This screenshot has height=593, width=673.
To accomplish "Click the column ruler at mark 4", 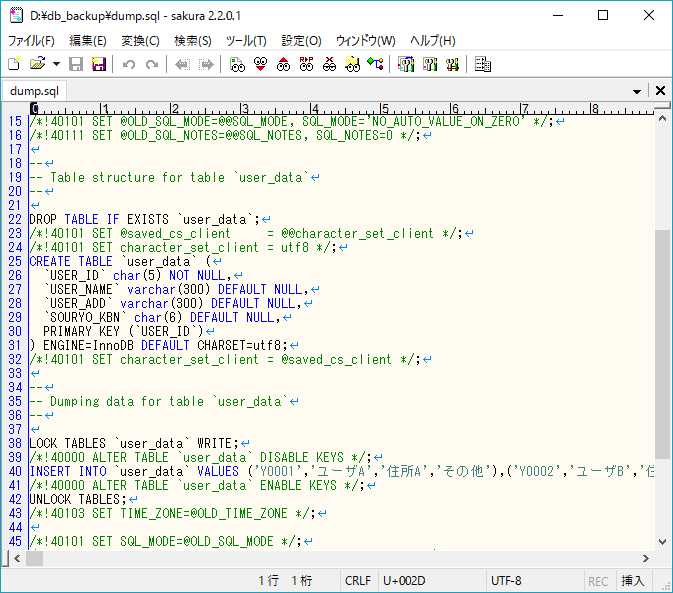I will click(315, 108).
